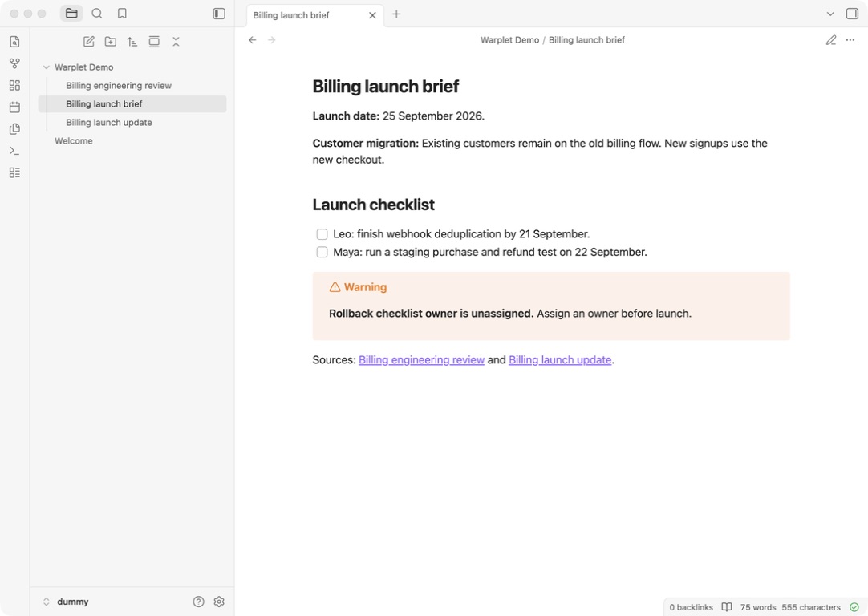Image resolution: width=868 pixels, height=616 pixels.
Task: Select Billing launch brief in file tree
Action: click(132, 104)
